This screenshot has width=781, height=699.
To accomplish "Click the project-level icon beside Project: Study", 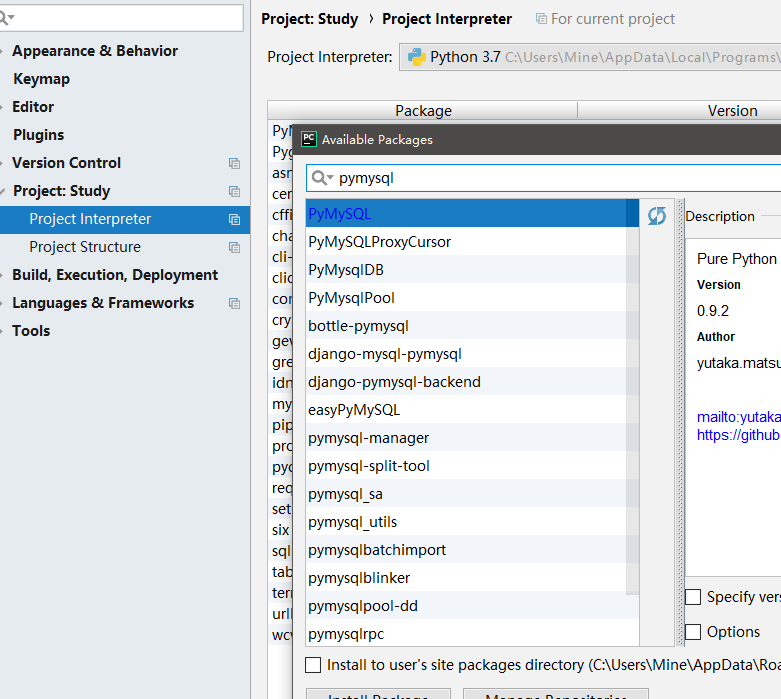I will pos(234,191).
